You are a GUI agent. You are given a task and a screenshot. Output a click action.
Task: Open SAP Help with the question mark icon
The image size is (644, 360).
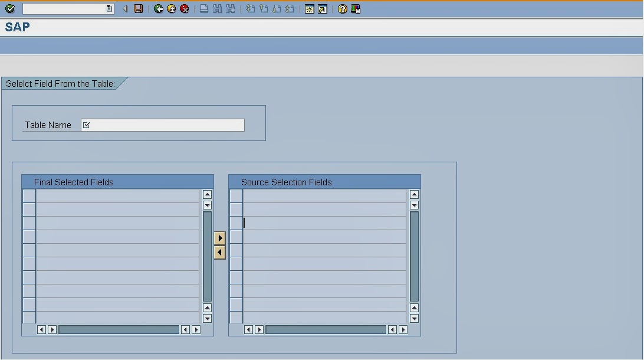tap(342, 9)
